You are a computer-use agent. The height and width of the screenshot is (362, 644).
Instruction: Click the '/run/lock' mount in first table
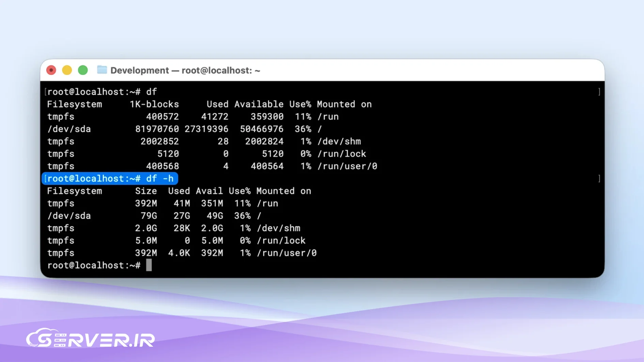tap(342, 154)
